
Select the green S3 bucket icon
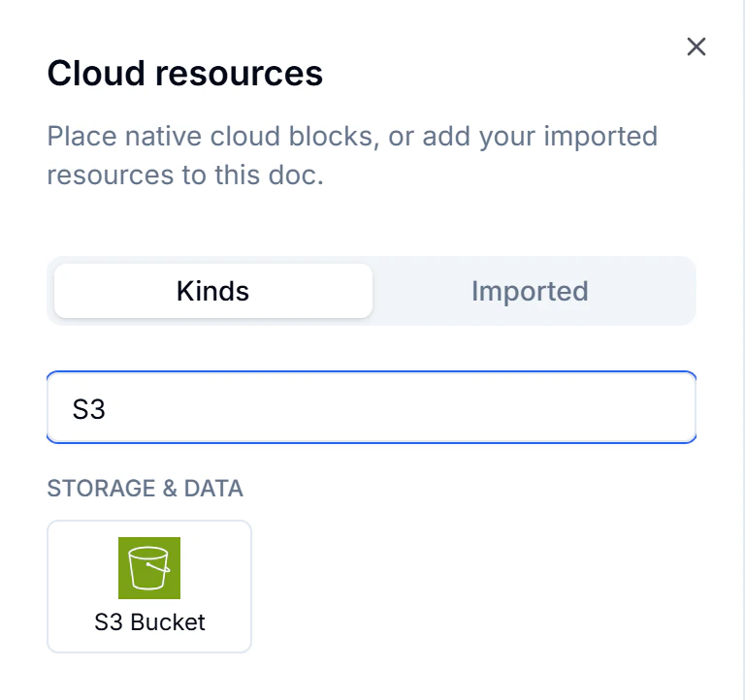coord(149,568)
